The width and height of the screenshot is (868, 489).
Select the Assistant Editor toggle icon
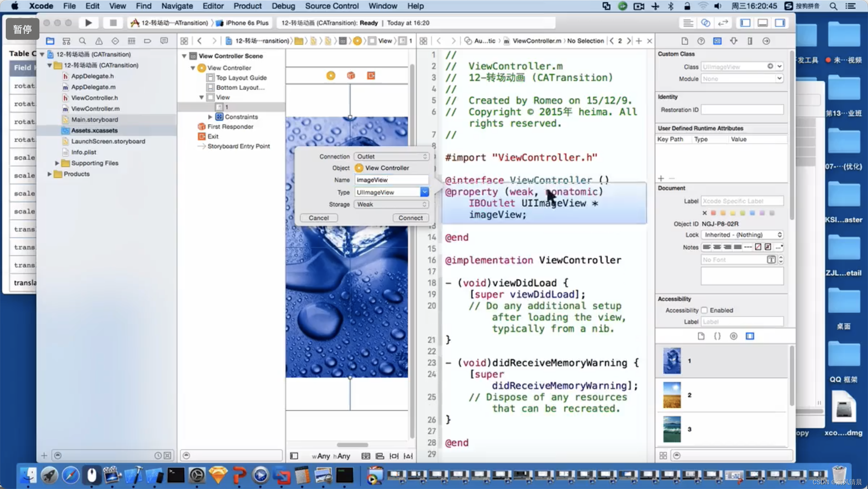706,23
